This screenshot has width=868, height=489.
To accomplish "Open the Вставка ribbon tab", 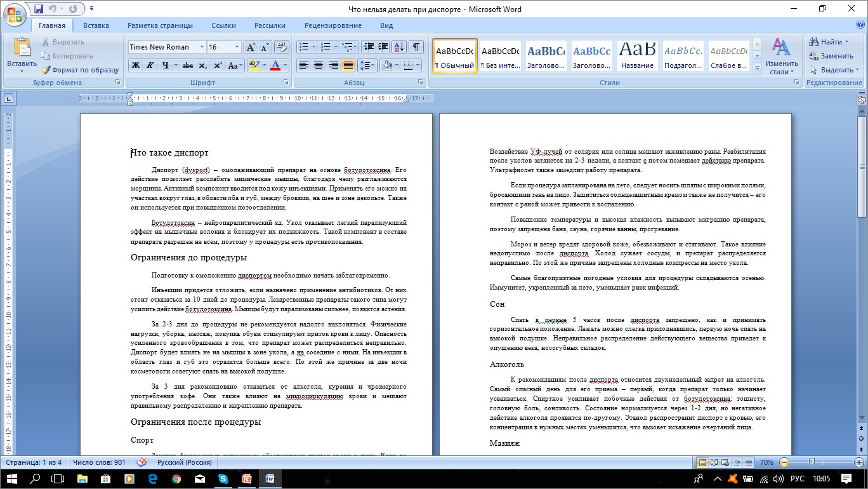I will 96,25.
